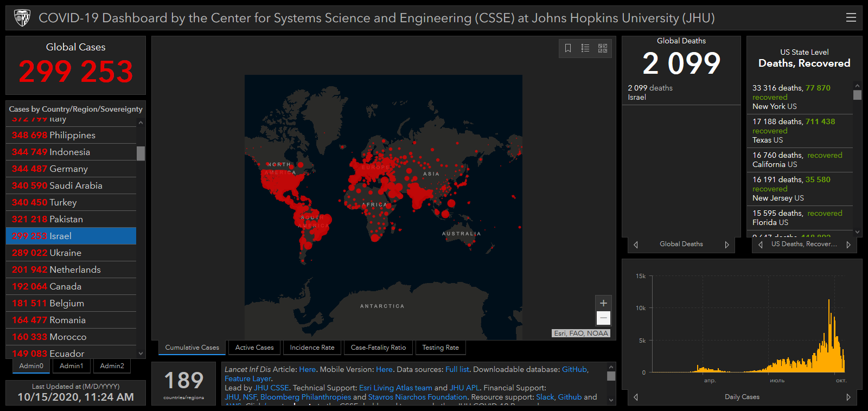Click country list scrollbar thumb
868x411 pixels.
[x=141, y=153]
